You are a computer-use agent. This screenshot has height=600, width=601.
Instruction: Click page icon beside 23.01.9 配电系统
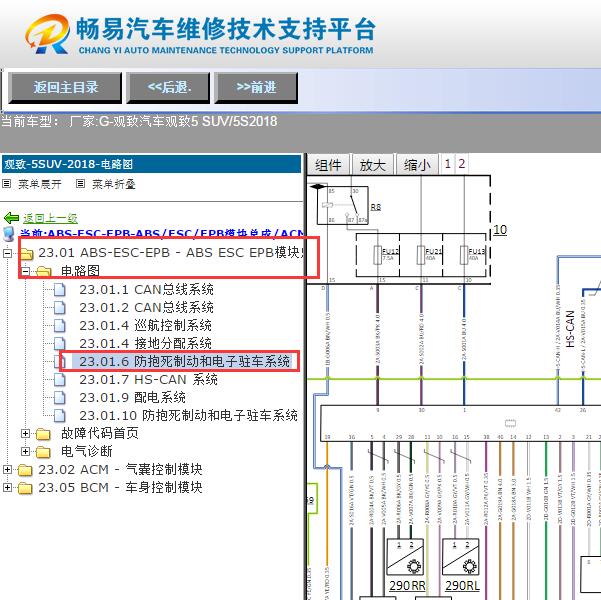point(59,398)
